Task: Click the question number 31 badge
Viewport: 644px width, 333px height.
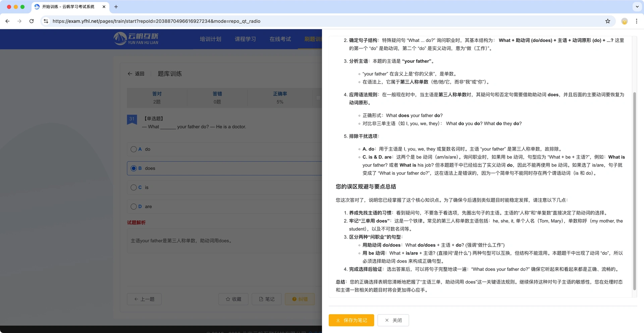Action: [x=132, y=119]
